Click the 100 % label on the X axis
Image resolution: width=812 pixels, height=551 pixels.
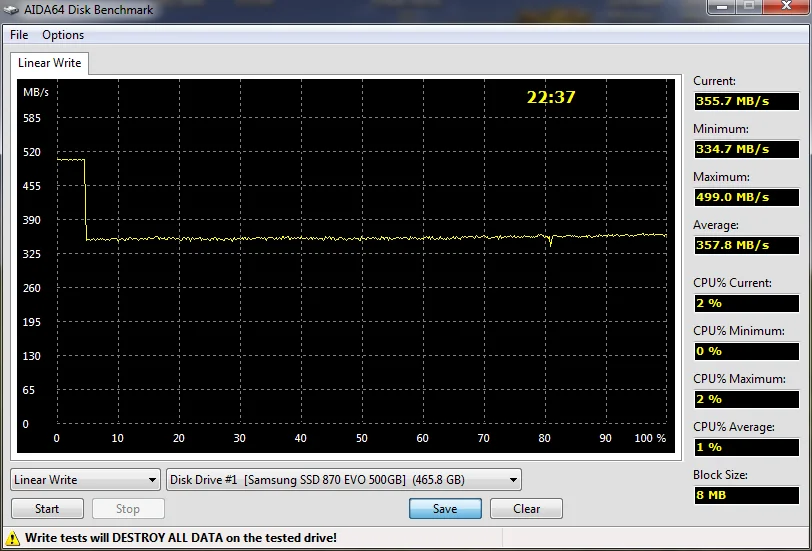coord(650,438)
